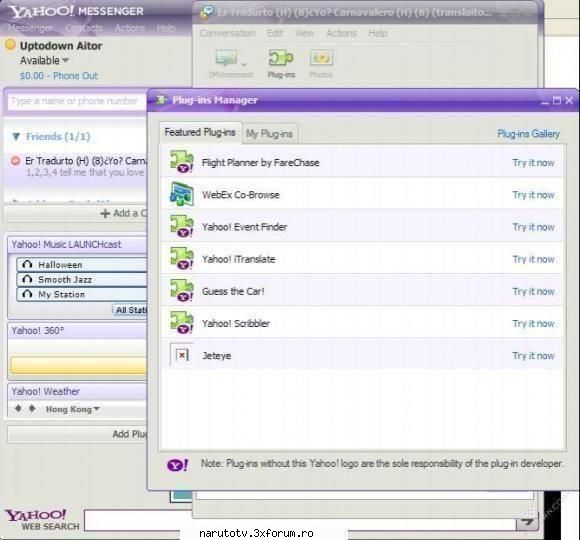The width and height of the screenshot is (580, 540).
Task: Open the IMVironment dropdown arrow
Action: point(244,64)
